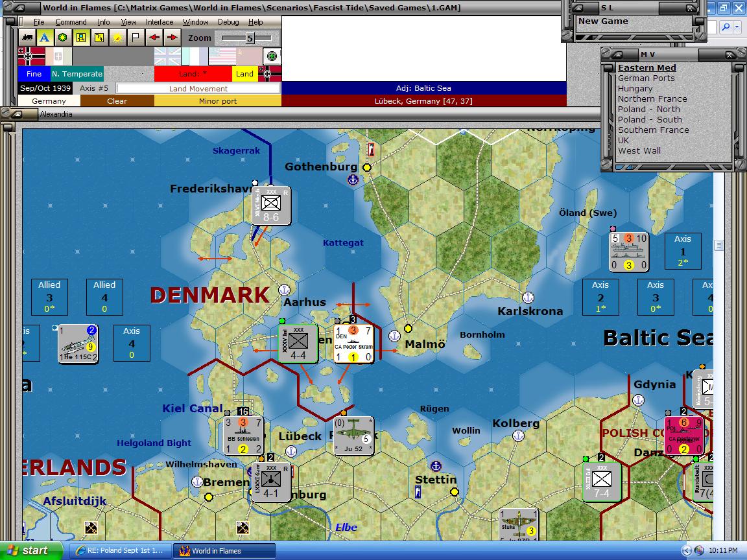Select UK in M V list
Viewport: 747px width, 560px height.
click(623, 141)
